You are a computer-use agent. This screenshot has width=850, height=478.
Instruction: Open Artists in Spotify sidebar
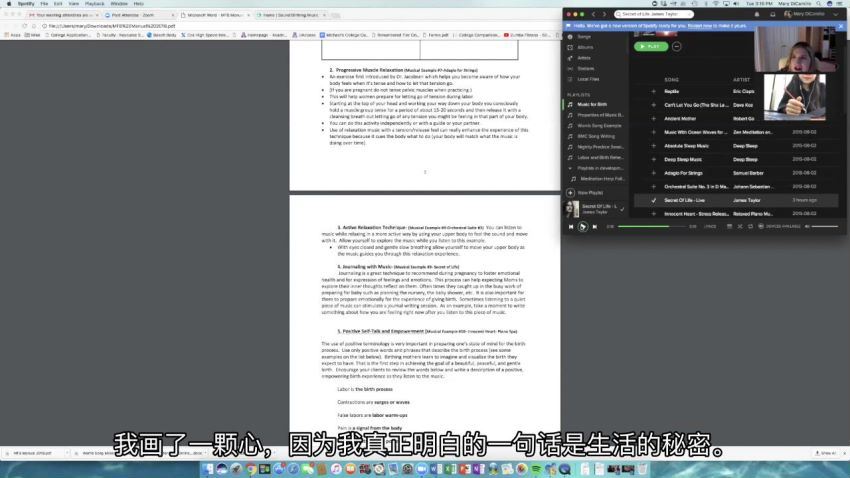pos(584,58)
